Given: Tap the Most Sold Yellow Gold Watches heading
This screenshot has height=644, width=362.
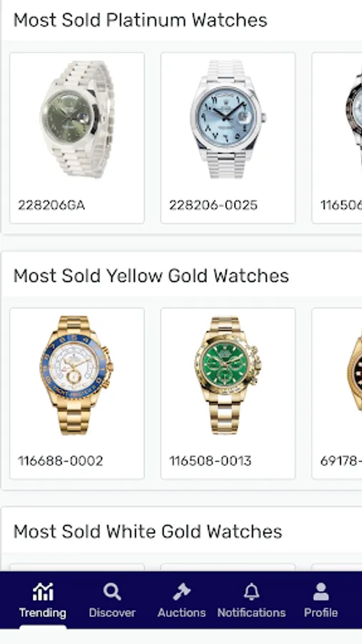Looking at the screenshot, I should pyautogui.click(x=151, y=276).
